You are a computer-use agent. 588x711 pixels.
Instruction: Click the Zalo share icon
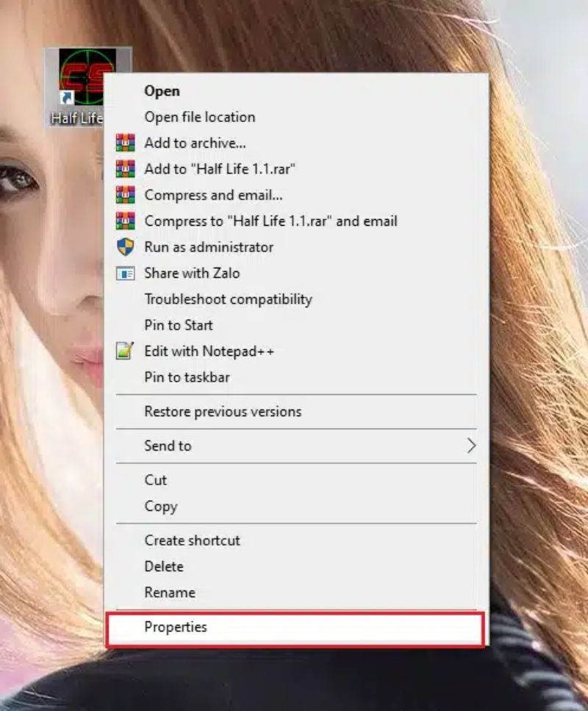(126, 274)
